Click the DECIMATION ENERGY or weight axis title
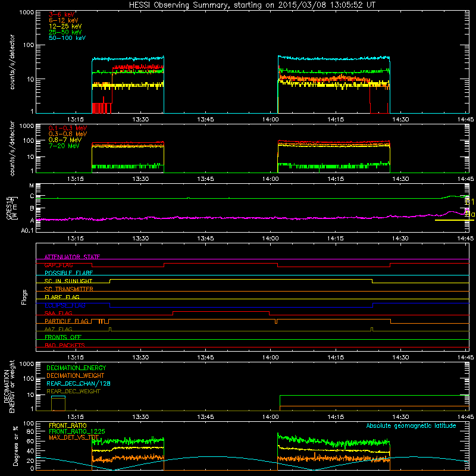 pos(9,386)
